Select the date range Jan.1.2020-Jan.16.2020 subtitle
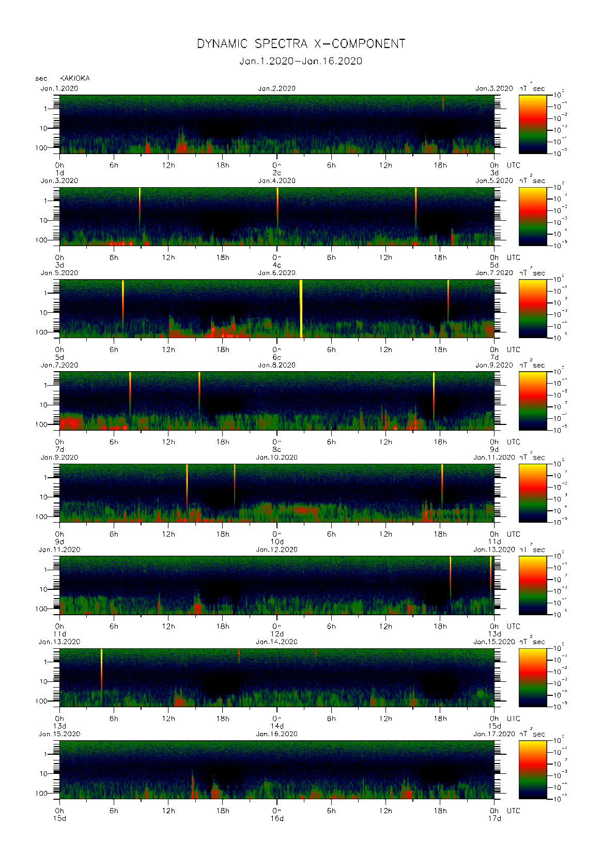This screenshot has width=602, height=868. click(301, 61)
